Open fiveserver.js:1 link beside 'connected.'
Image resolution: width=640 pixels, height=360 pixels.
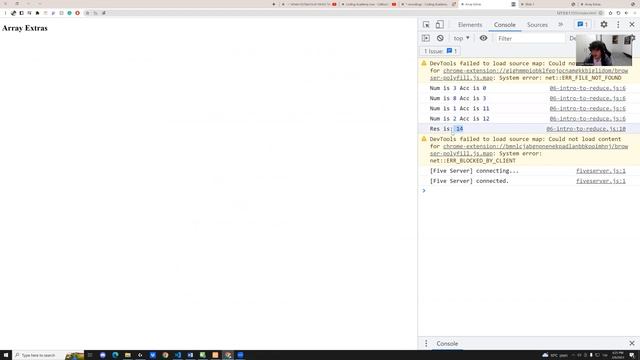coord(600,181)
